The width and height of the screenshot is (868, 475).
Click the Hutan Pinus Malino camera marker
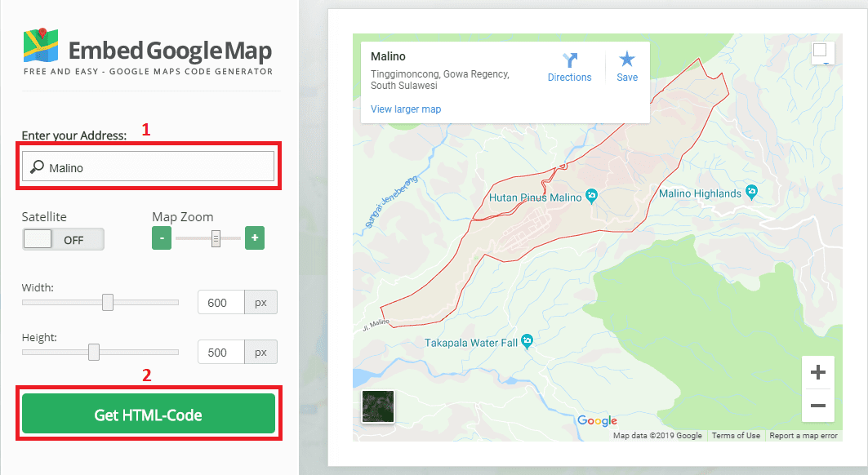[592, 195]
